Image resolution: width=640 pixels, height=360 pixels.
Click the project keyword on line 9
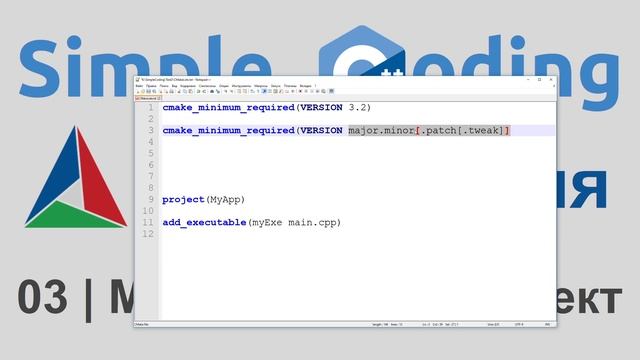(183, 200)
